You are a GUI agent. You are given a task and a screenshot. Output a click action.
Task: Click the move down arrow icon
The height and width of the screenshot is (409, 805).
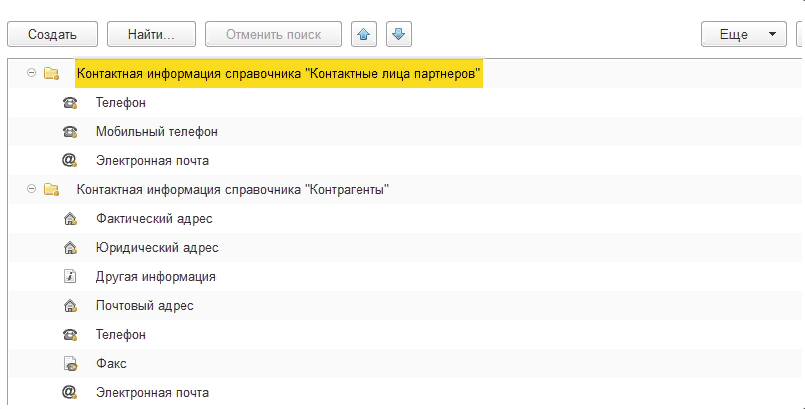[x=399, y=35]
